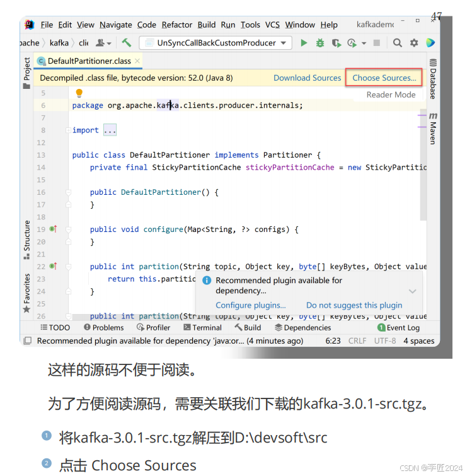Click the kafka breadcrumb in navigation bar
This screenshot has height=476, width=472.
point(59,43)
